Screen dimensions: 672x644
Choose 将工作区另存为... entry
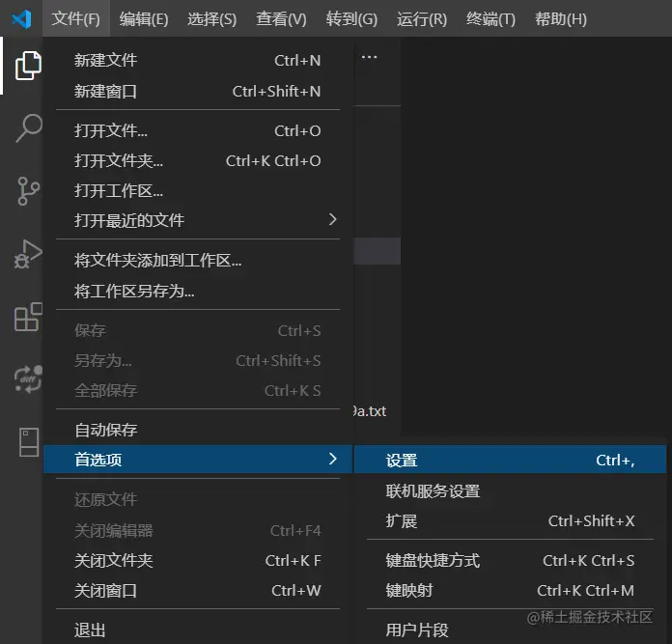[198, 291]
